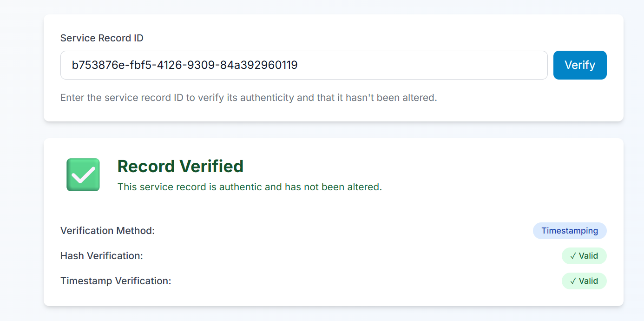
Task: Select the checkmark inside the Hash Verification badge
Action: tap(573, 256)
